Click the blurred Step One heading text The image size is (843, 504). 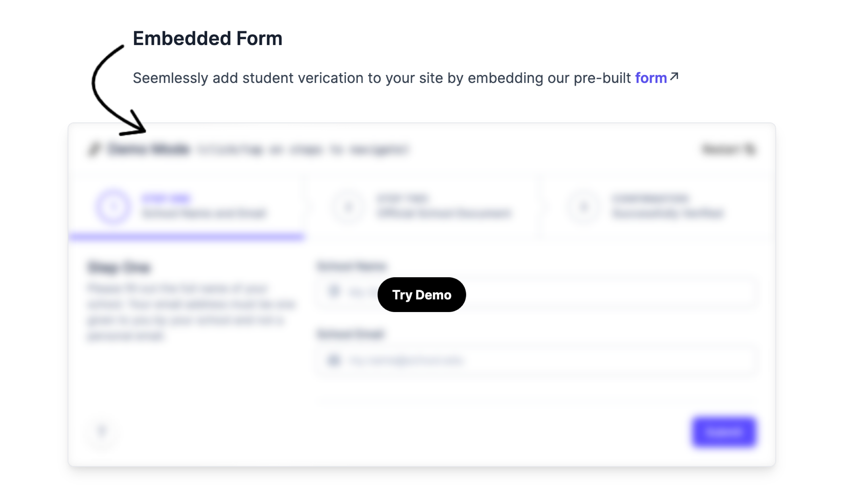tap(119, 268)
